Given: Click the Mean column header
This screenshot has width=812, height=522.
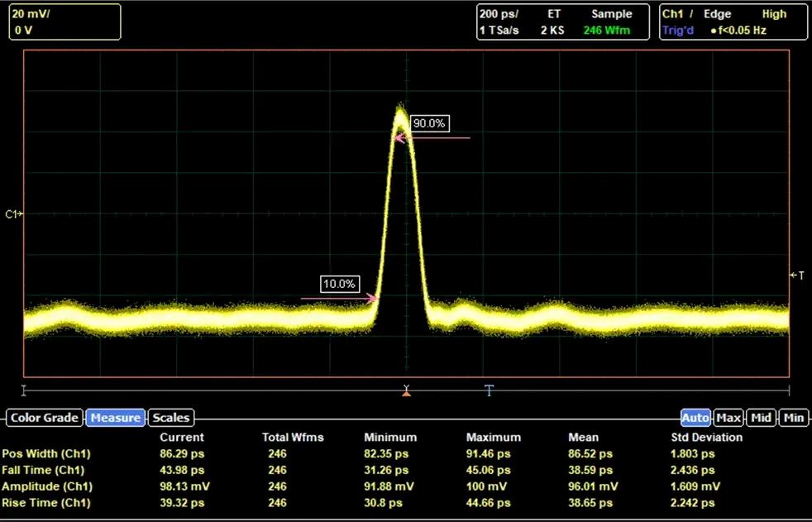Looking at the screenshot, I should click(583, 437).
